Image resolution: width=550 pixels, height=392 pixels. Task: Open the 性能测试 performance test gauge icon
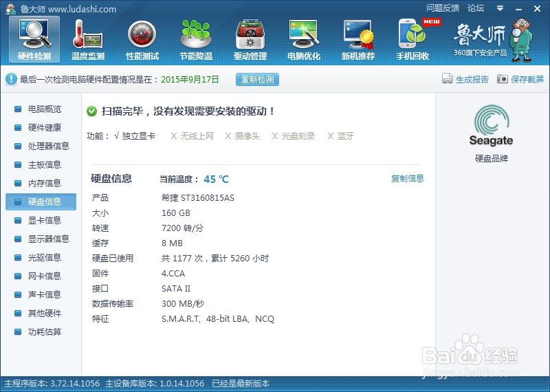tap(142, 39)
